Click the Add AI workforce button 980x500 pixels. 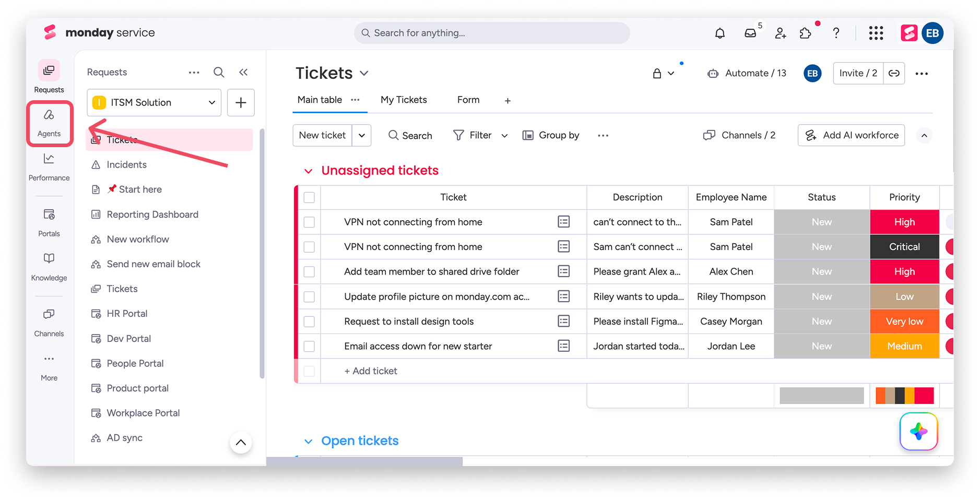tap(851, 135)
